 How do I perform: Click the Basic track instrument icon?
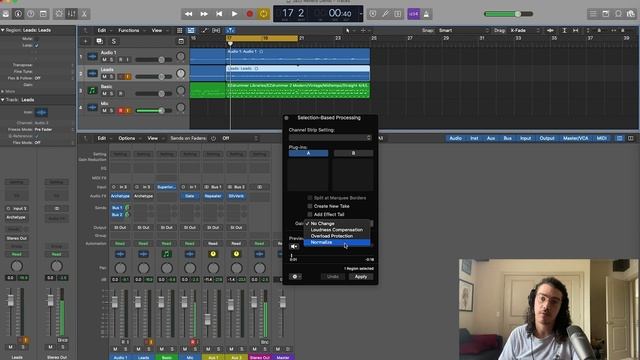click(x=92, y=91)
